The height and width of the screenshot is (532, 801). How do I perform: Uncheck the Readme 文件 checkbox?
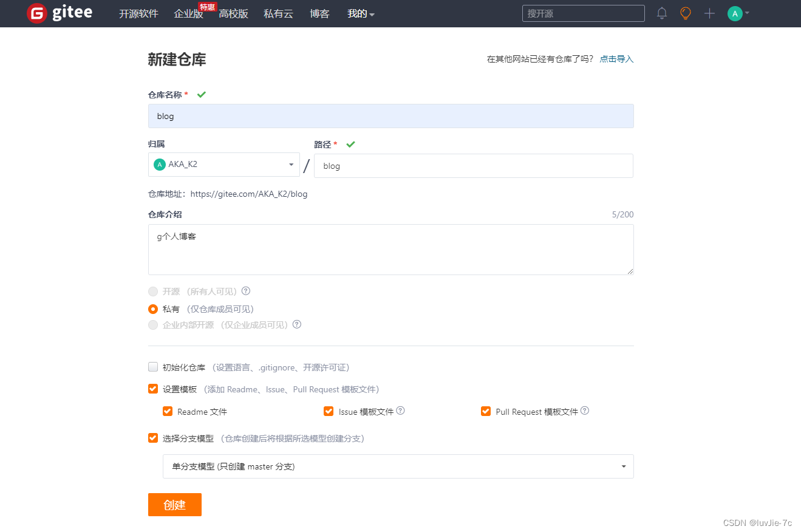tap(167, 411)
